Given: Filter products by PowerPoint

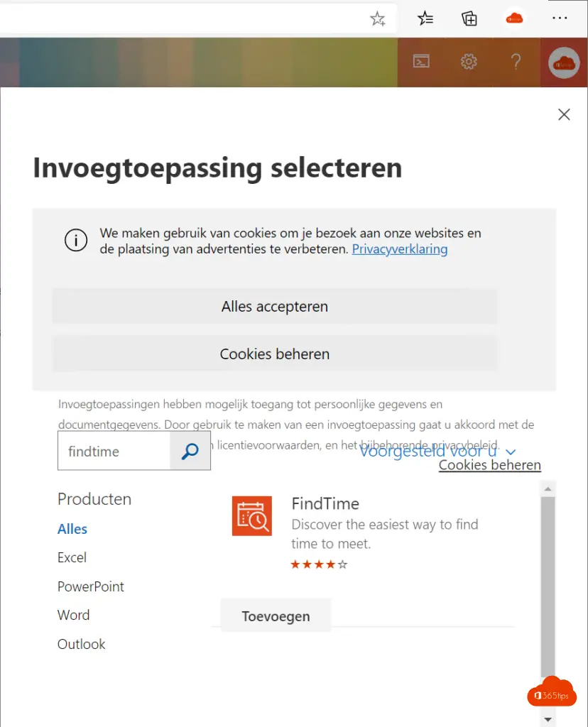Looking at the screenshot, I should pyautogui.click(x=91, y=586).
